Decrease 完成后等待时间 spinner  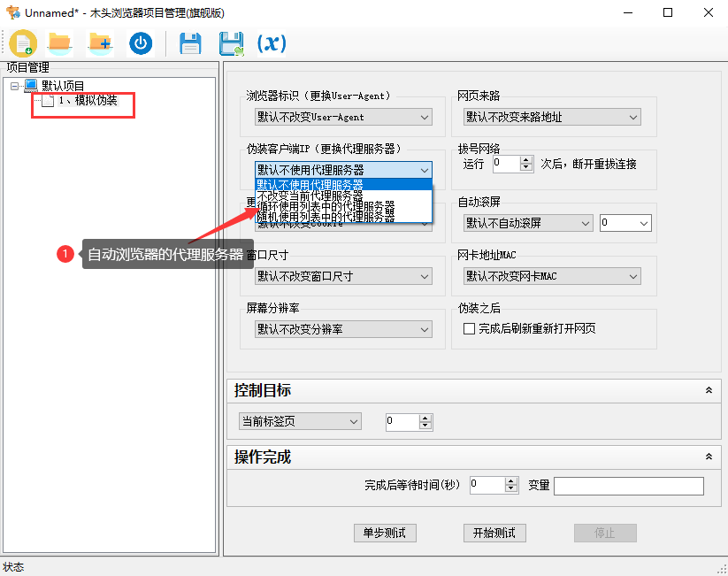point(510,488)
